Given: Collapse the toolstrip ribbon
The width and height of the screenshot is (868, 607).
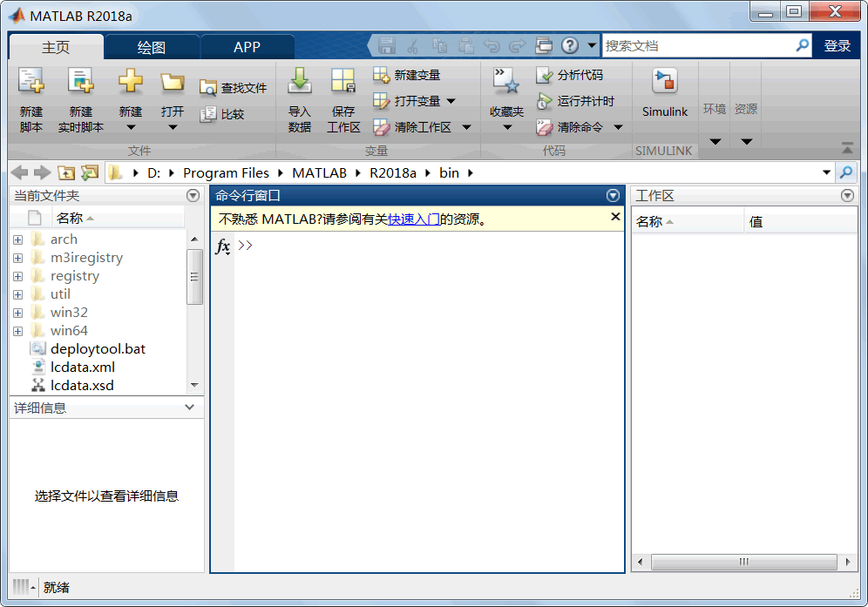Looking at the screenshot, I should tap(847, 148).
